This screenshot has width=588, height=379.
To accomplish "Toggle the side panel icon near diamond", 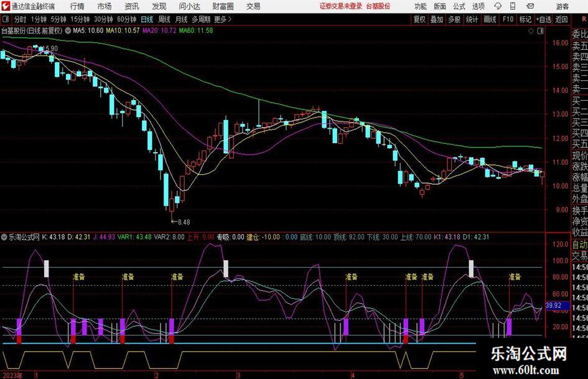I will click(x=540, y=31).
